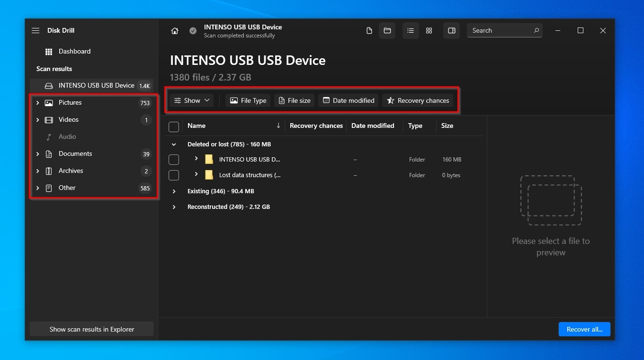Click the 0 bytes size cell
Image resolution: width=644 pixels, height=360 pixels.
(451, 175)
